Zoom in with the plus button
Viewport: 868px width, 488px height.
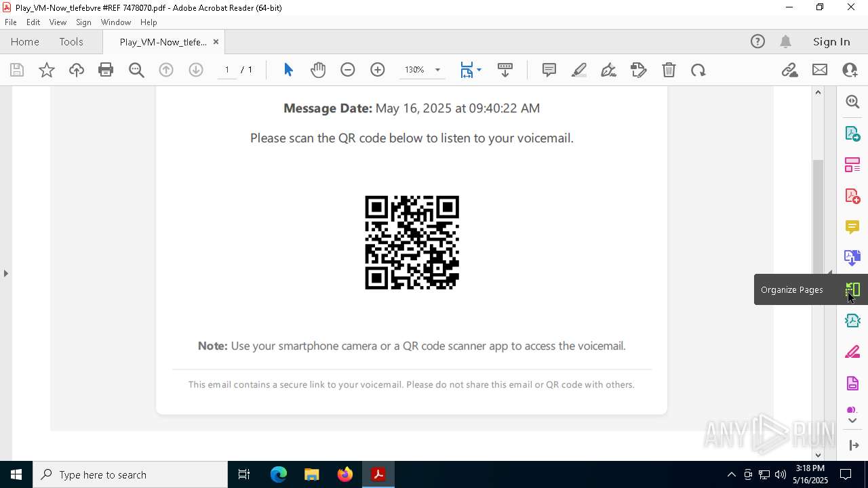(378, 70)
